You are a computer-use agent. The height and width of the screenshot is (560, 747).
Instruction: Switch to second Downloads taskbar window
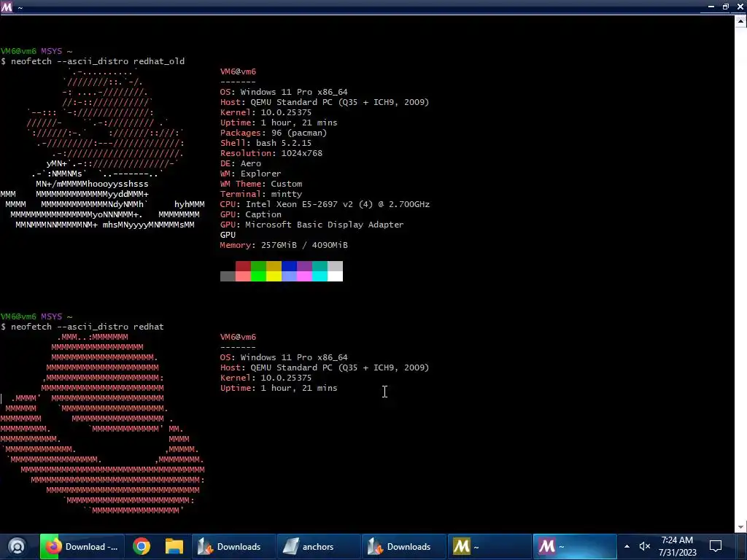(x=404, y=546)
